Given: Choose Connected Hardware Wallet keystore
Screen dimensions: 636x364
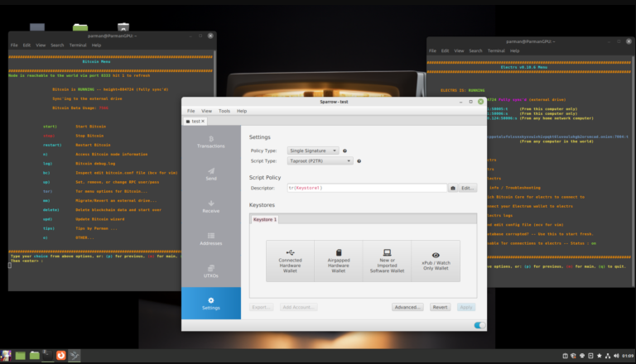Looking at the screenshot, I should pos(290,261).
